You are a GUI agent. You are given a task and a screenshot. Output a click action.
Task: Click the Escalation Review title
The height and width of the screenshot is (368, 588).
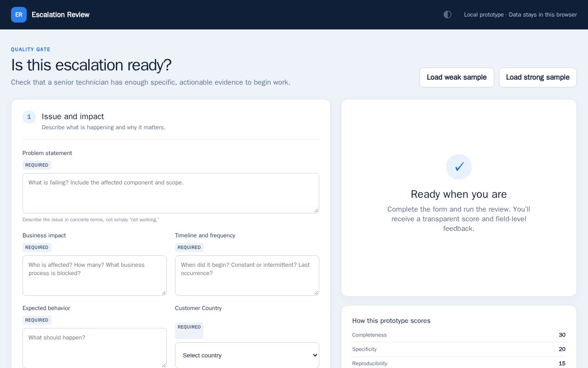(61, 15)
